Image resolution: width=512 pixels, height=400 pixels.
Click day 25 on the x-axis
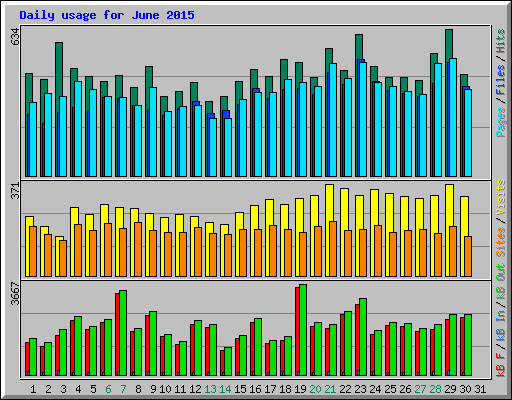pos(390,389)
